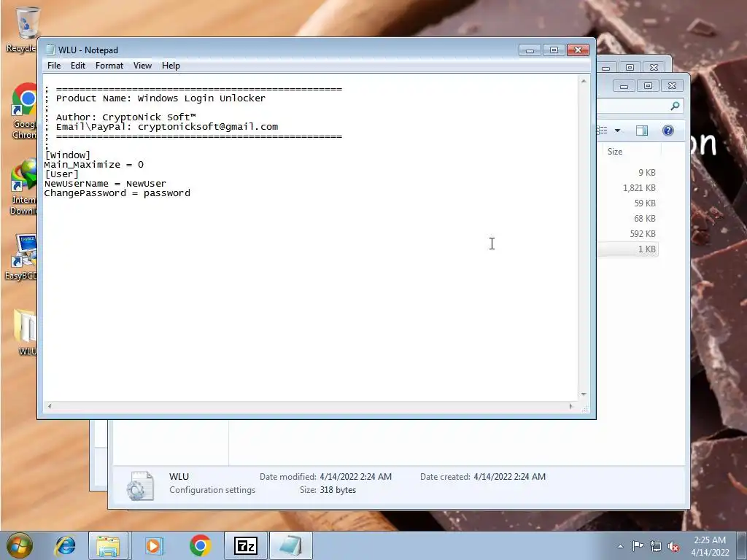The width and height of the screenshot is (747, 560).
Task: Click the Notepad vertical scrollbar down arrow
Action: pos(584,394)
